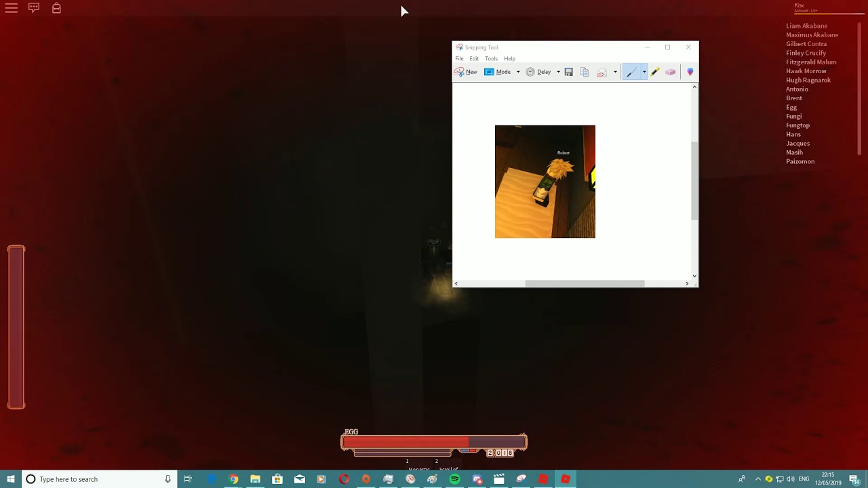Click the taskbar search box

[99, 479]
